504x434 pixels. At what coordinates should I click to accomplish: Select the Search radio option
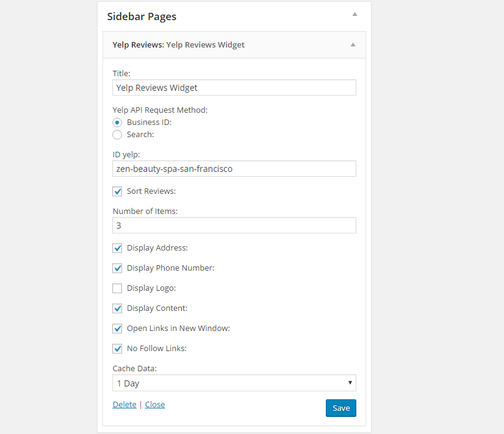117,135
